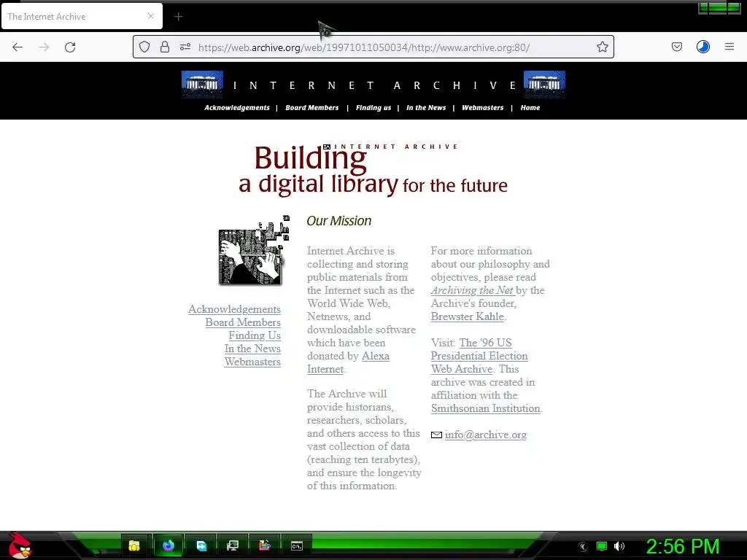
Task: Open tracking protection shield icon
Action: coord(144,47)
